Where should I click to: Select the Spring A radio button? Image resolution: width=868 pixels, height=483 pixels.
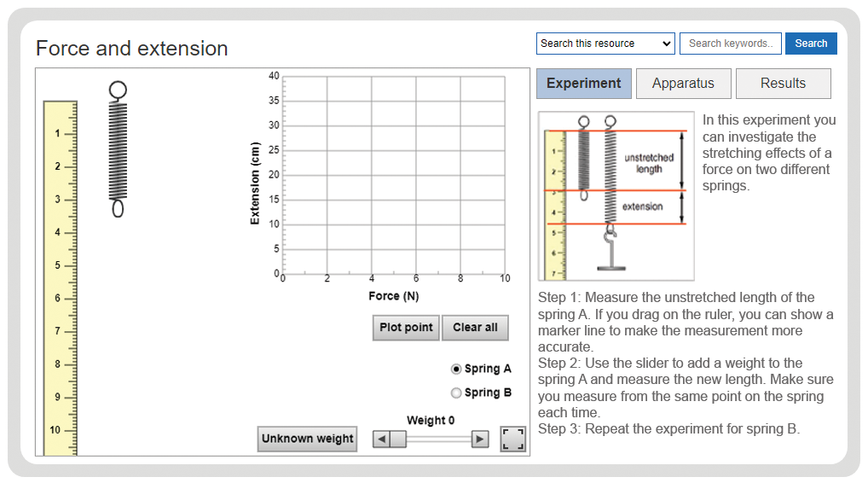point(456,369)
